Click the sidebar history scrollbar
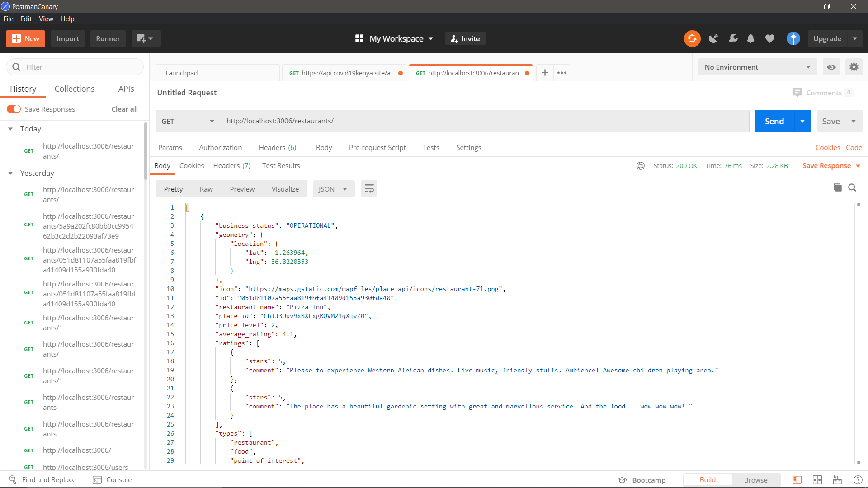Viewport: 868px width, 488px height. click(146, 151)
